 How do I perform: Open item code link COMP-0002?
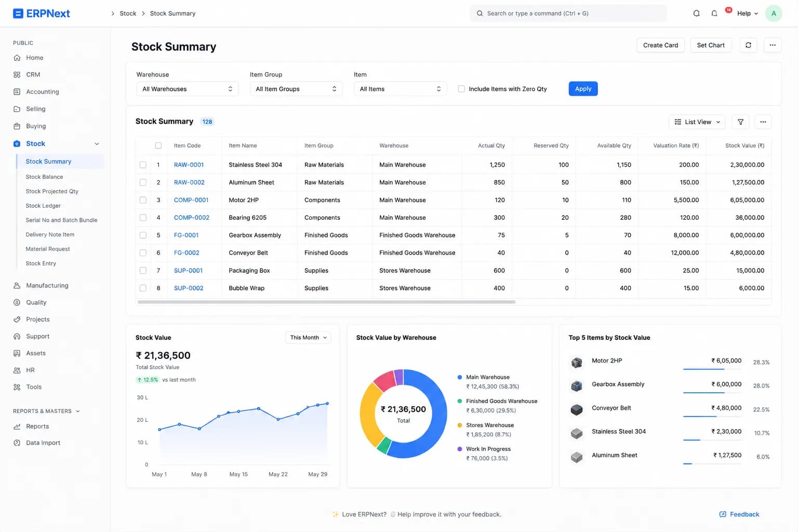pos(192,218)
